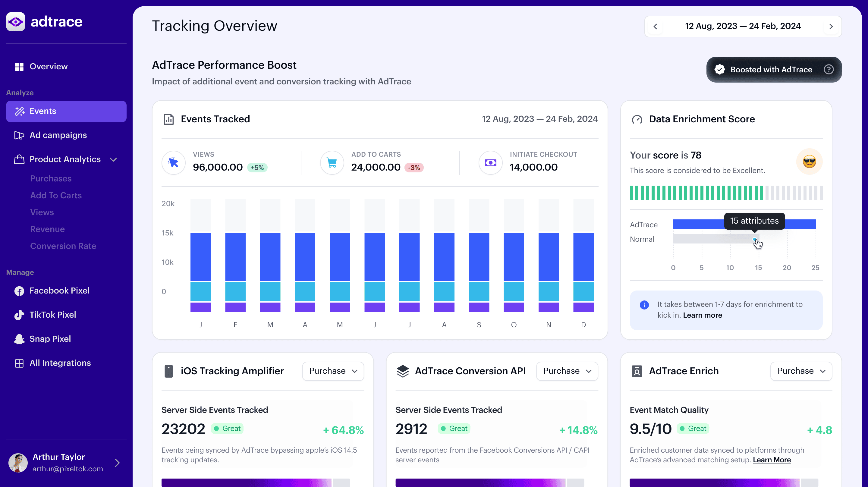868x487 pixels.
Task: Open Ad campaigns page
Action: pos(66,136)
